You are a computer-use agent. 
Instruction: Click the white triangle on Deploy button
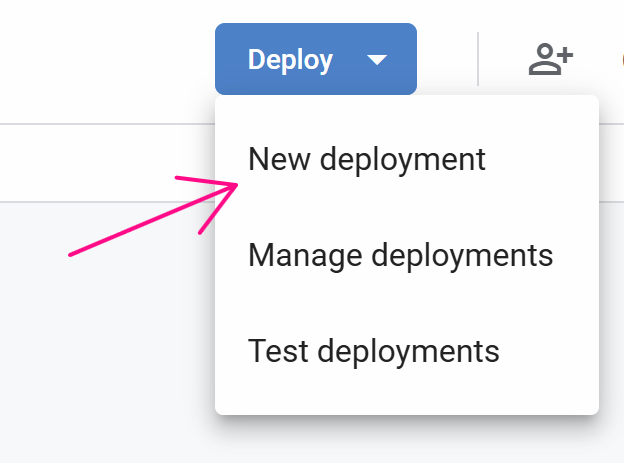(x=376, y=60)
